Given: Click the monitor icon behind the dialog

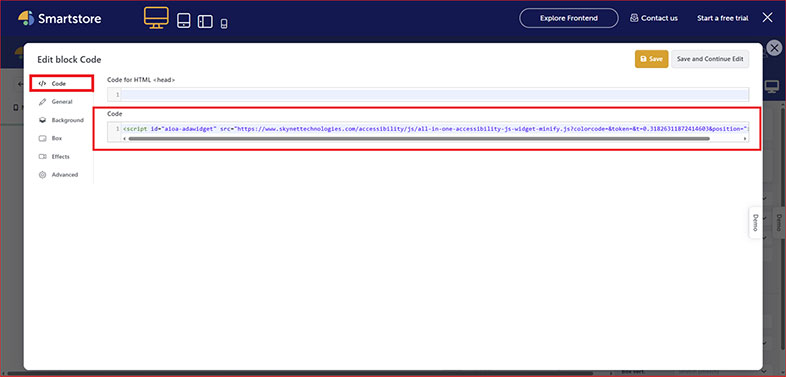Looking at the screenshot, I should coord(772,86).
